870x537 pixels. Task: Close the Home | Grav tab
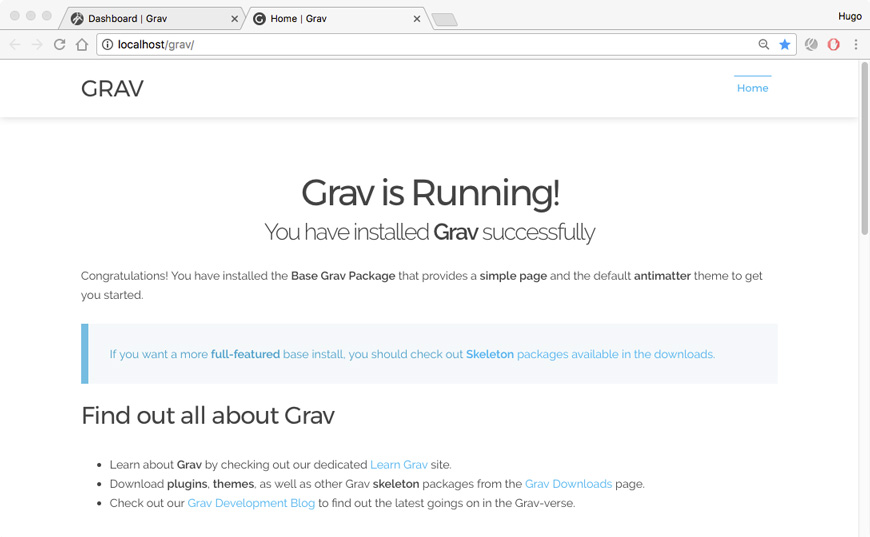(417, 19)
